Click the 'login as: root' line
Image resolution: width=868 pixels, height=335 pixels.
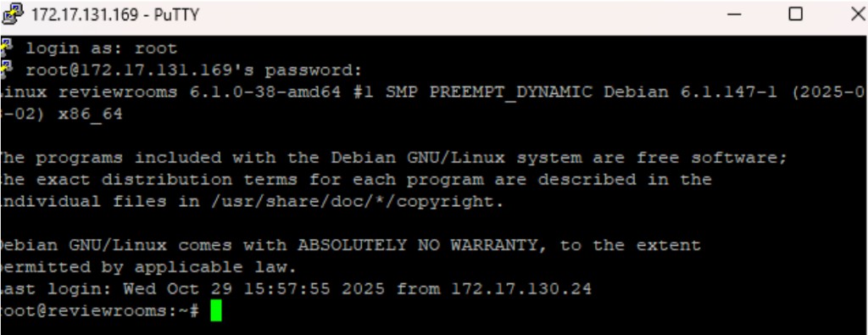(x=102, y=48)
